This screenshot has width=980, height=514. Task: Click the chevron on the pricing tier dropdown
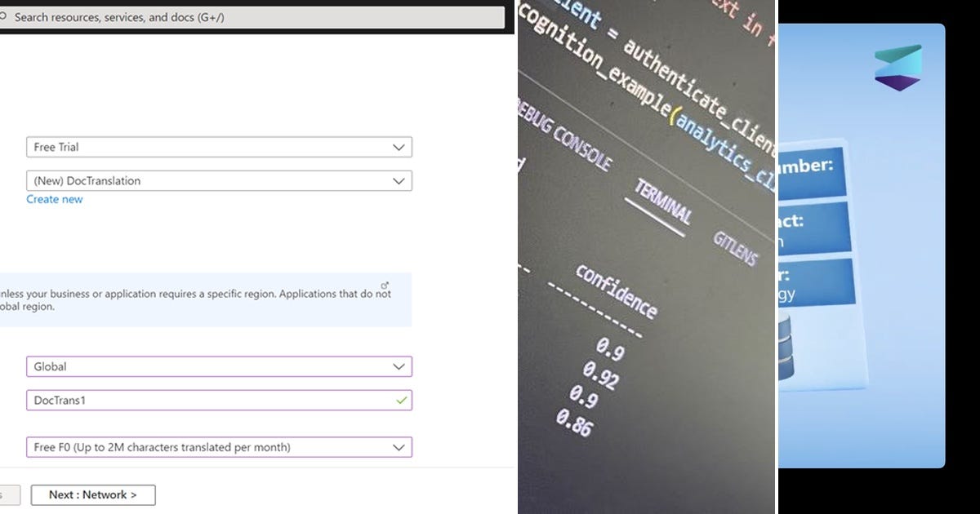point(399,447)
